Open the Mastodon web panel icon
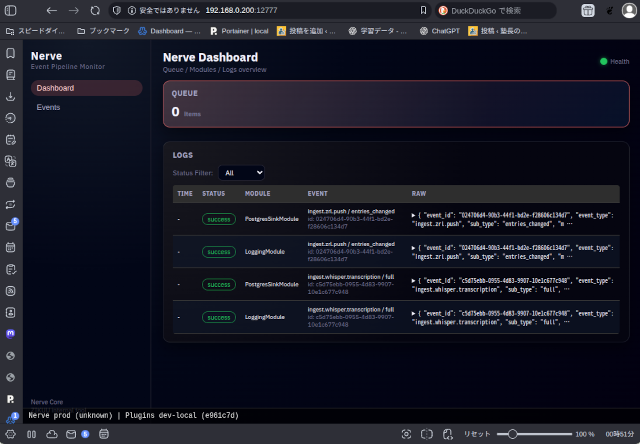The image size is (640, 444). (x=10, y=333)
